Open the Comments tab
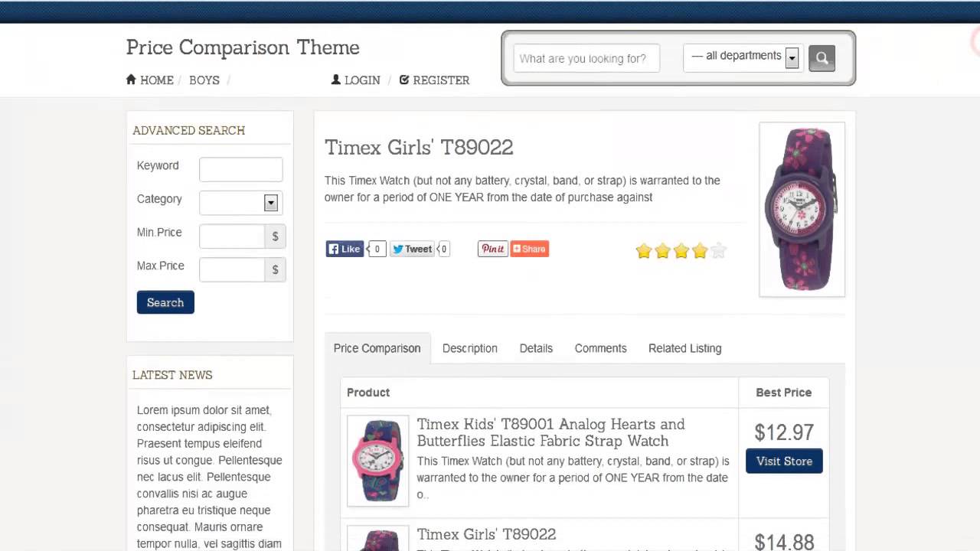This screenshot has width=980, height=551. pyautogui.click(x=600, y=348)
